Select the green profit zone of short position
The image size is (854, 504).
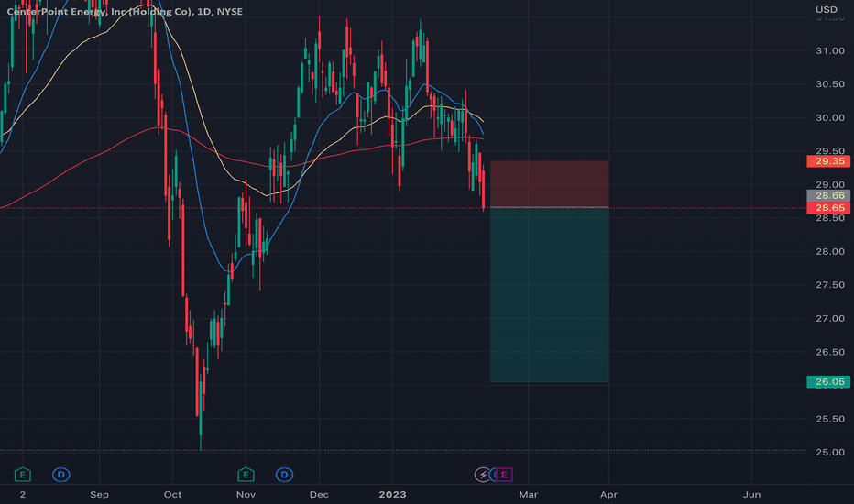(x=550, y=295)
